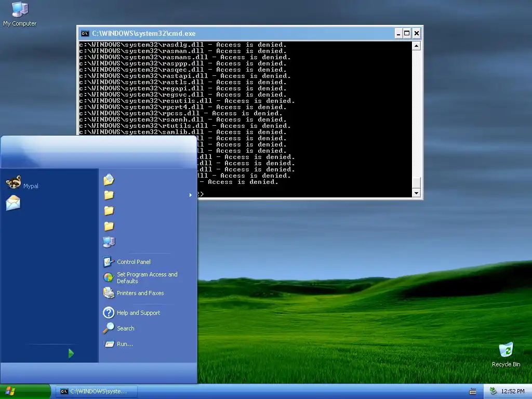Image resolution: width=532 pixels, height=399 pixels.
Task: Click the rtutils.dll Access is denied line
Action: 185,126
